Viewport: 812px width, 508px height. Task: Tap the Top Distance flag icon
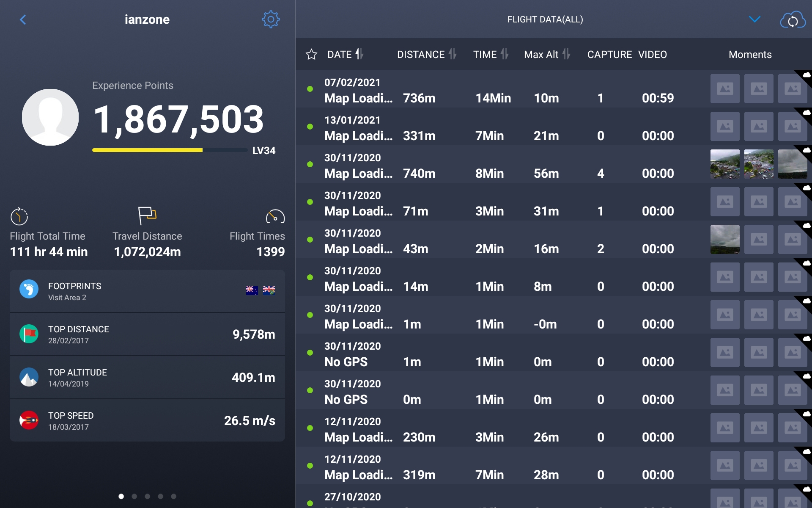[29, 334]
